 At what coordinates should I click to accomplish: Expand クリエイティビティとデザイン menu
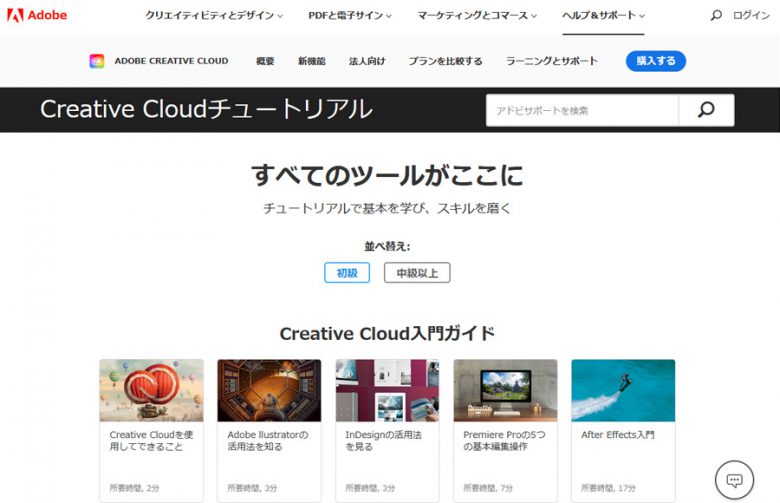coord(214,15)
